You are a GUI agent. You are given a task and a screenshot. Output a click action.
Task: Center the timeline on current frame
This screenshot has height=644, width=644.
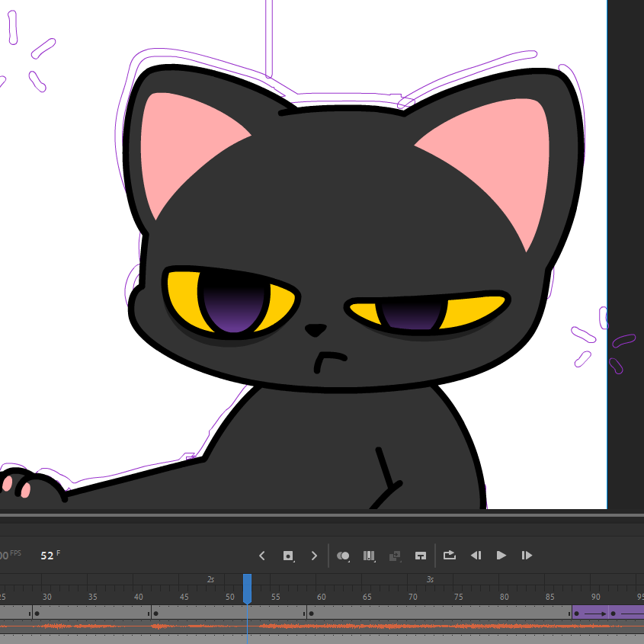(420, 556)
